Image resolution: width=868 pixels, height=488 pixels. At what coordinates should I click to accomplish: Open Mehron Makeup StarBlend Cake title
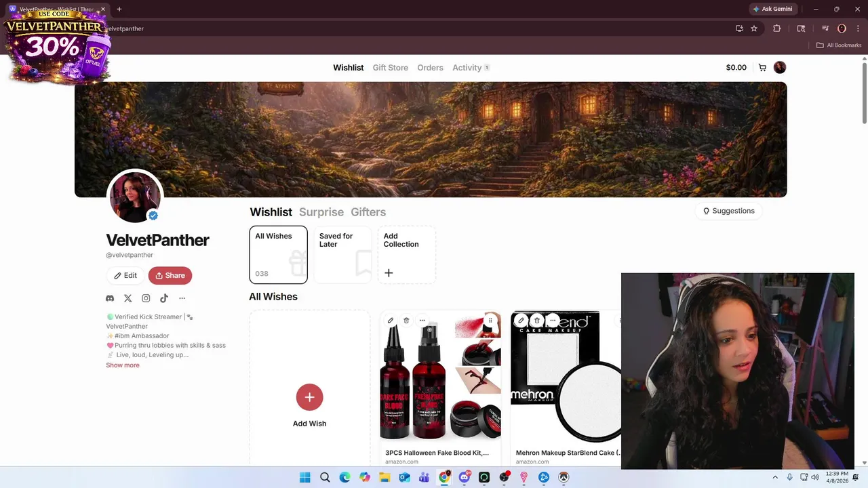568,453
